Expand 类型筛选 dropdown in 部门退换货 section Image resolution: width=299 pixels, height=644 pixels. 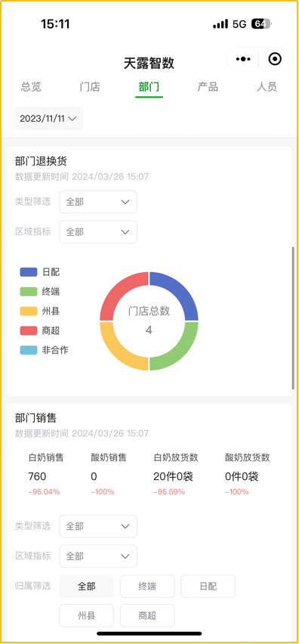(x=98, y=202)
